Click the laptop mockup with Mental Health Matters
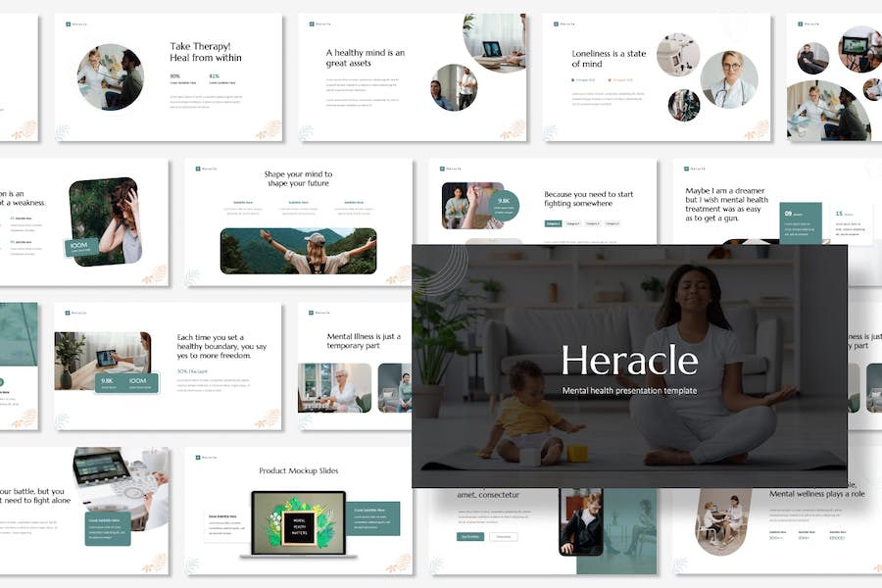Screen dimensions: 882x588 click(x=298, y=524)
